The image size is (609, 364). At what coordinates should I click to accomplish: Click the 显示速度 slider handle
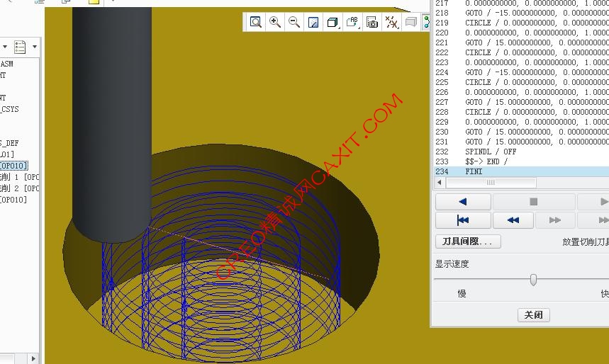coord(533,280)
